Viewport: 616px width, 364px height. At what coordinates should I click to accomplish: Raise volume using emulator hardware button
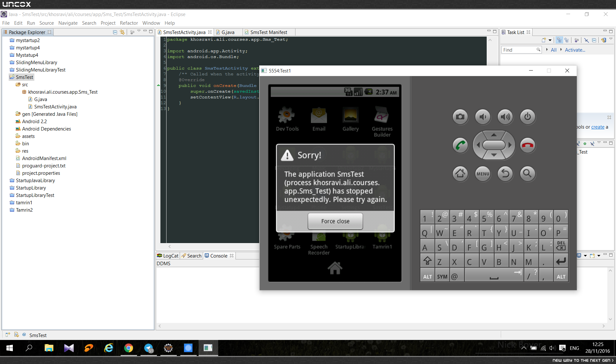tap(505, 117)
